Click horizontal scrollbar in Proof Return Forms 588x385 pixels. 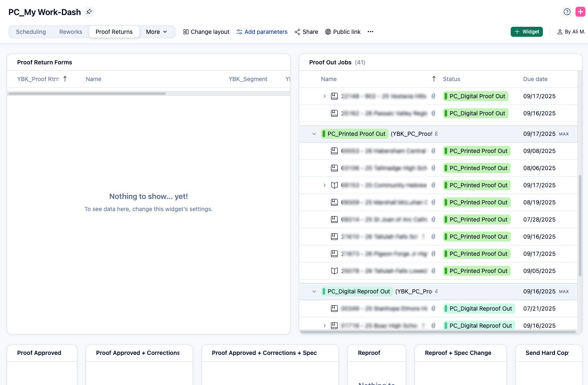click(87, 94)
